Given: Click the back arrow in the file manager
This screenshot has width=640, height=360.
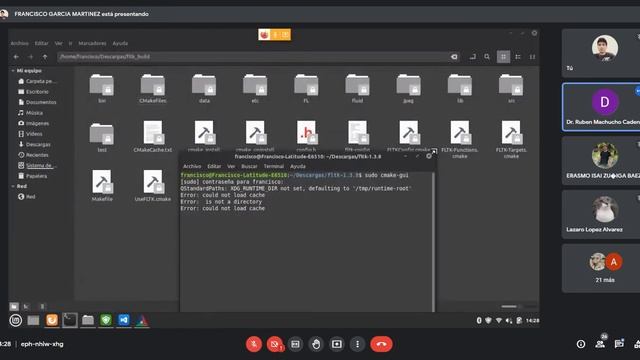Looking at the screenshot, I should point(16,57).
